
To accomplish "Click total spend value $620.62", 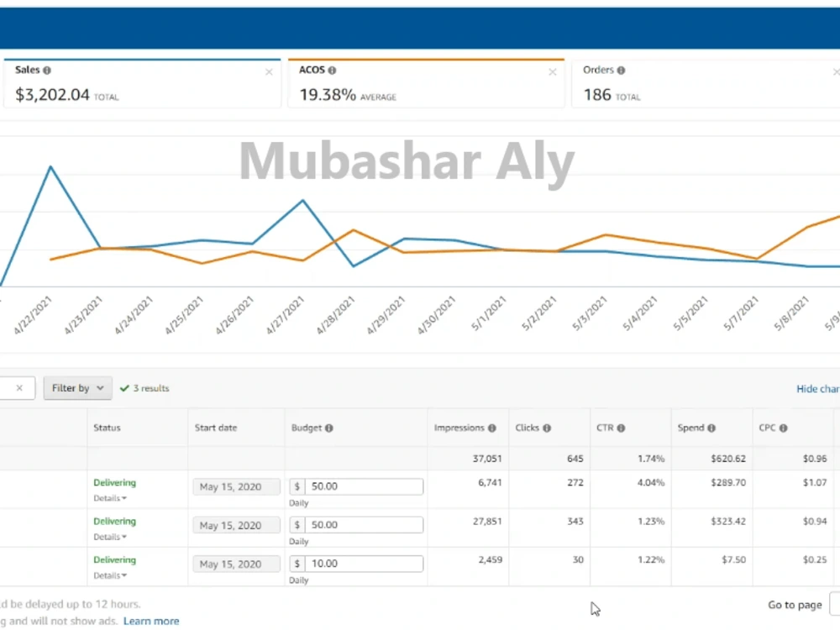I will point(728,459).
